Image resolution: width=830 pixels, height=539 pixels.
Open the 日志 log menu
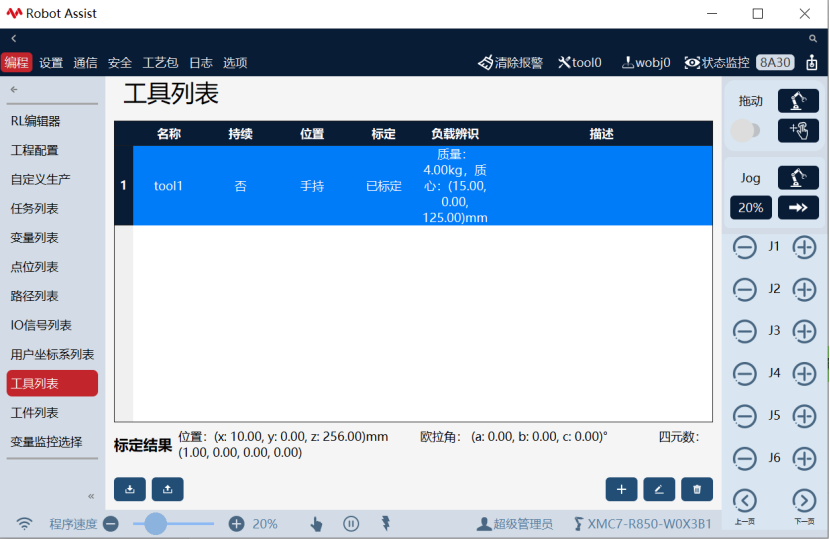pyautogui.click(x=201, y=62)
